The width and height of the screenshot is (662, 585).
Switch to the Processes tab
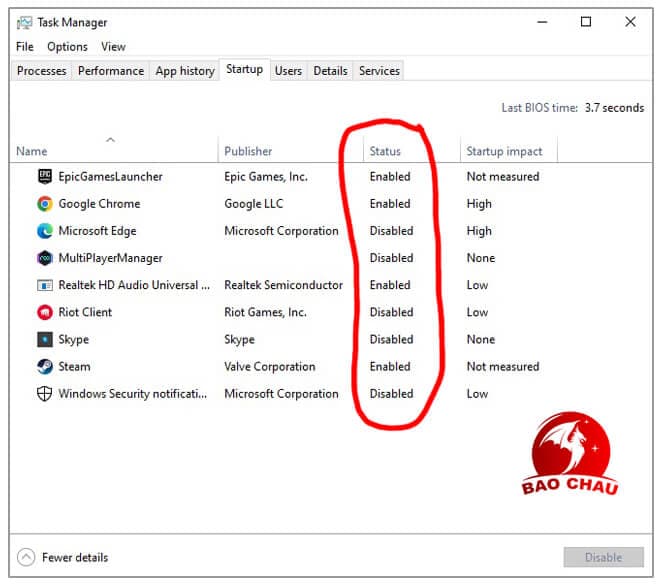click(41, 70)
